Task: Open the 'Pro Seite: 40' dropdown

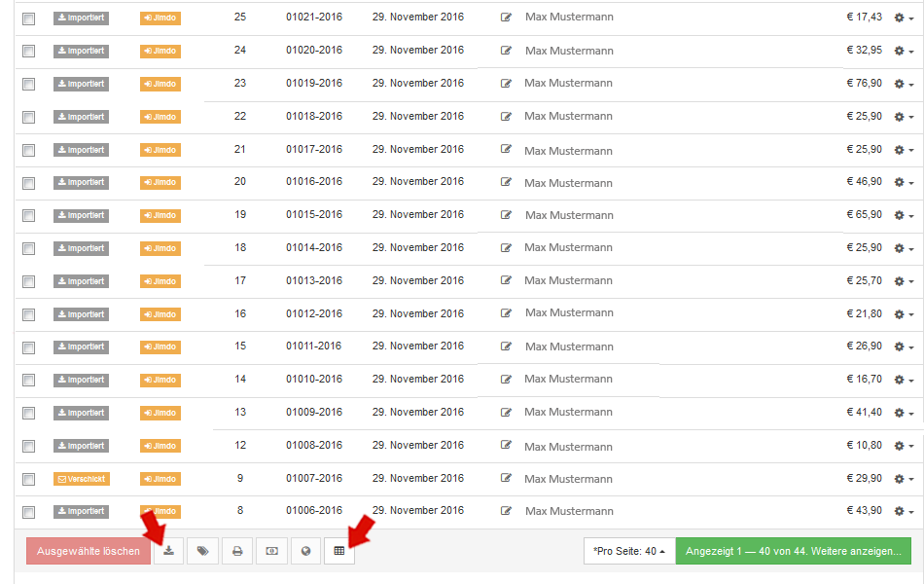Action: click(627, 551)
